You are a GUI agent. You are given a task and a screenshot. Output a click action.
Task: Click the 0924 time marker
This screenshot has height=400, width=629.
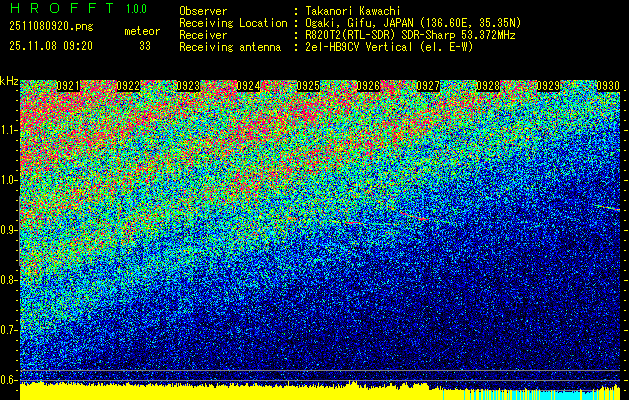(248, 86)
